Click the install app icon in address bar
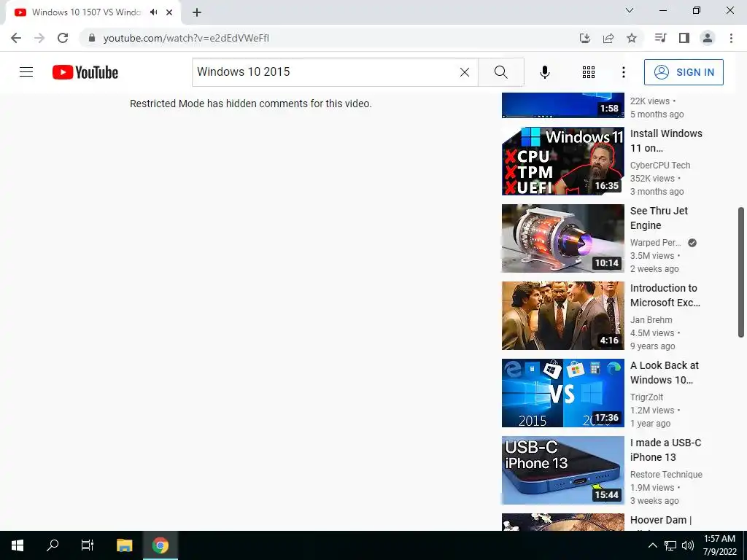The image size is (747, 560). [584, 38]
